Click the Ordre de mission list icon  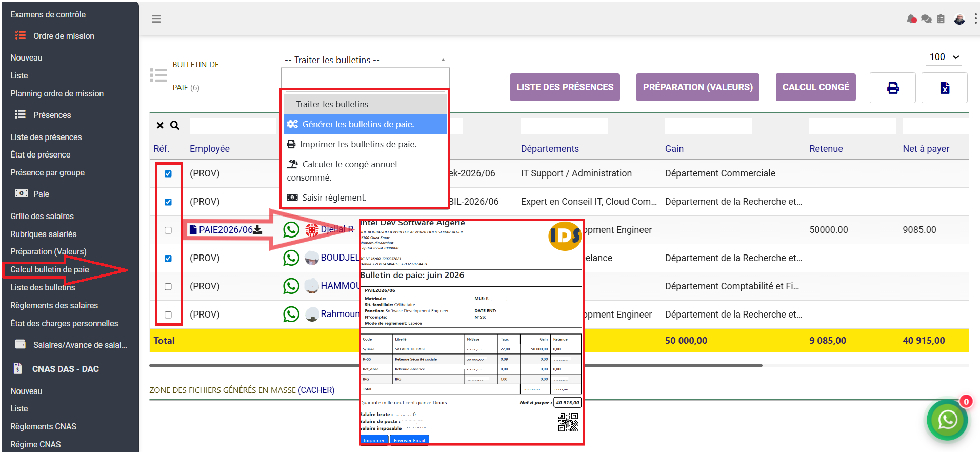point(20,35)
